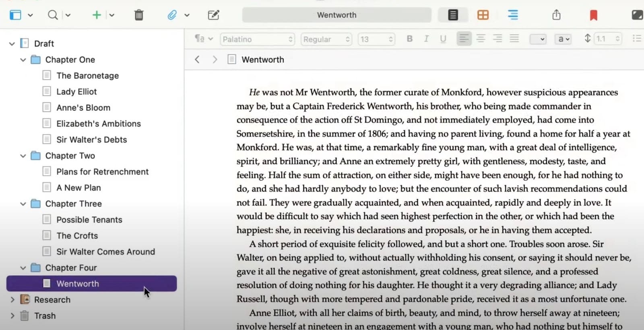
Task: Open the view options arrow beside binder icon
Action: click(x=30, y=15)
